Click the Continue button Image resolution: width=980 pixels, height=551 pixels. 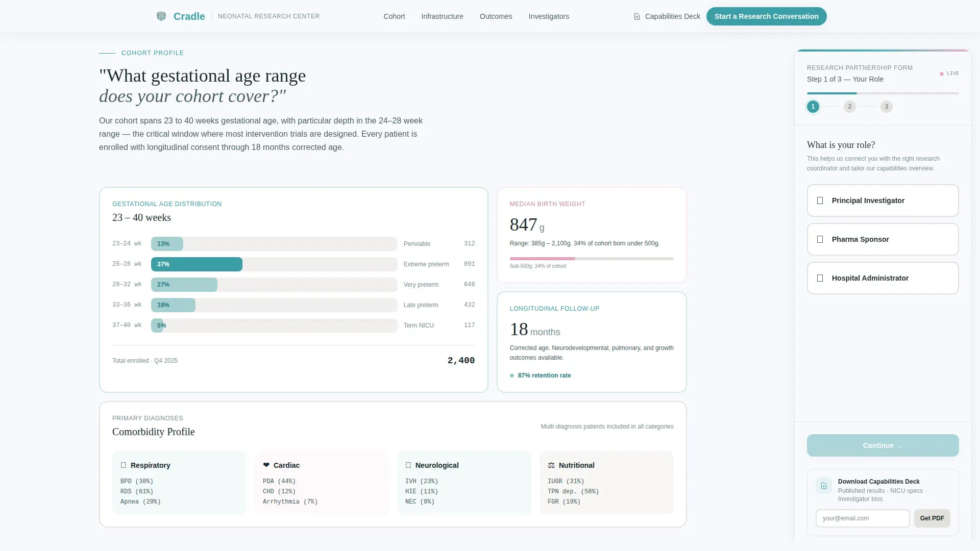click(883, 445)
